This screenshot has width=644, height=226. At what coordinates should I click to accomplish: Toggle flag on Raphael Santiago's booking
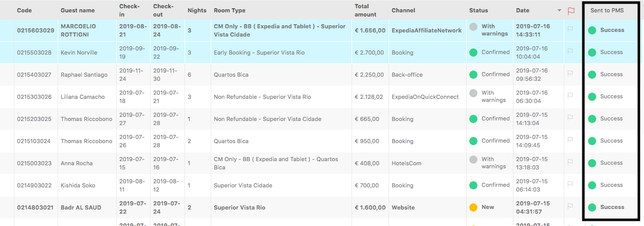coord(569,74)
